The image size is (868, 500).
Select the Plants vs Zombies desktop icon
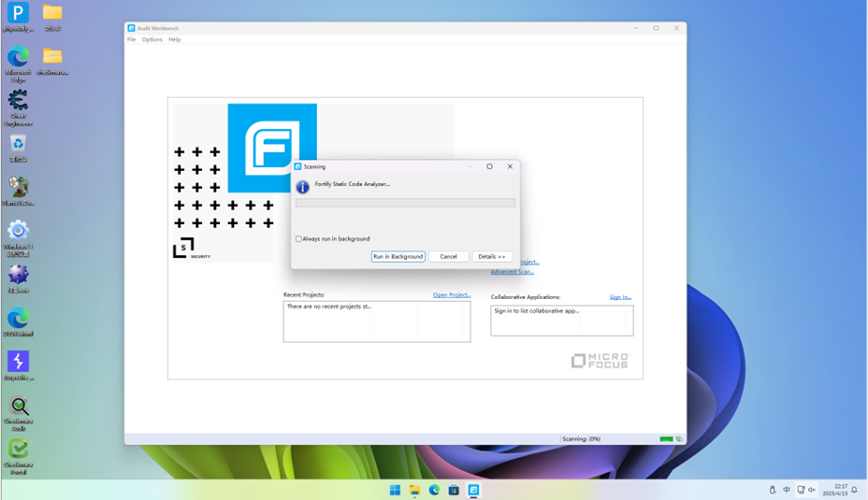(19, 192)
